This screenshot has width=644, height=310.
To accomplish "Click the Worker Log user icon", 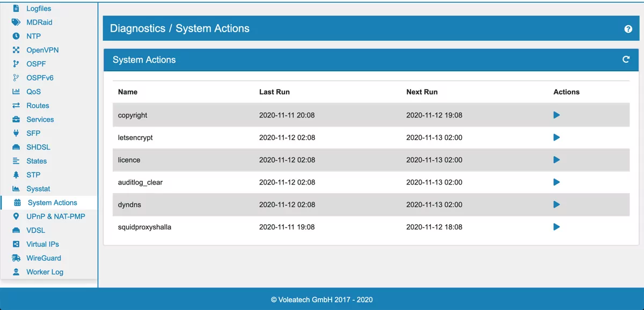I will [16, 271].
